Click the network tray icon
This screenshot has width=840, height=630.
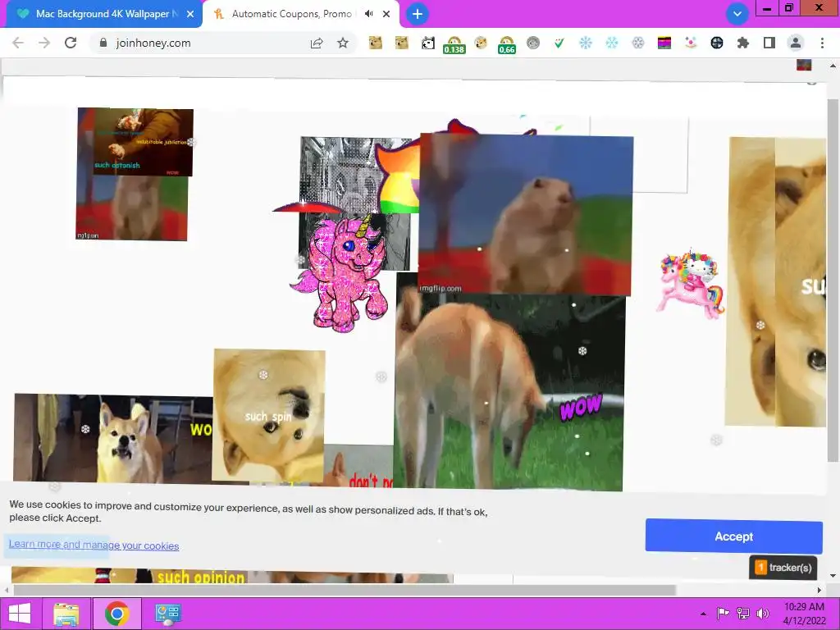tap(743, 614)
